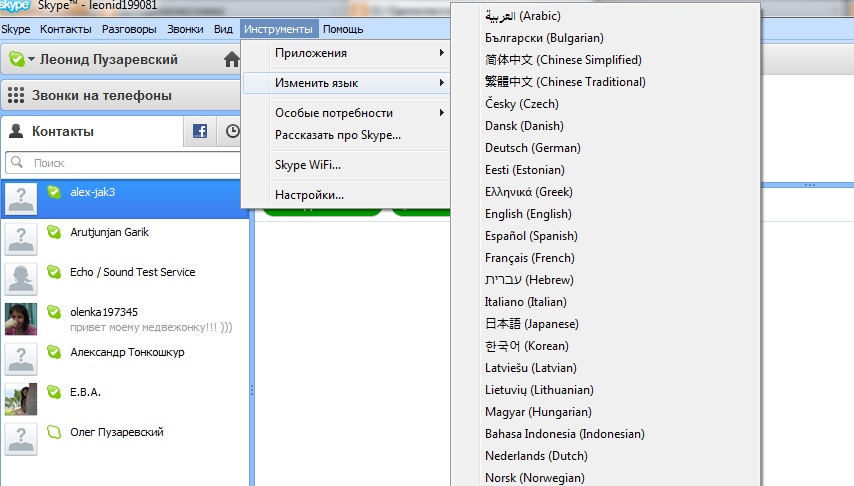Open the Разговоры menu
The width and height of the screenshot is (854, 486).
129,29
